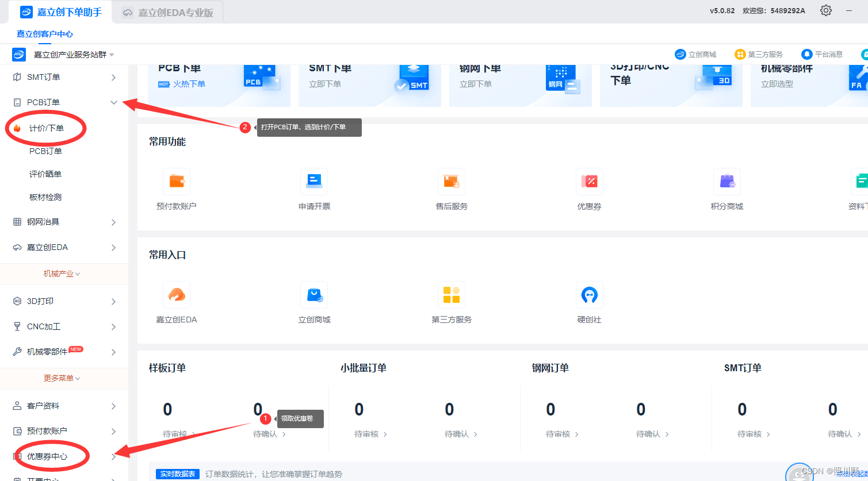This screenshot has height=481, width=868.
Task: Open 第三方服务 icon in 常用入口
Action: [x=452, y=295]
